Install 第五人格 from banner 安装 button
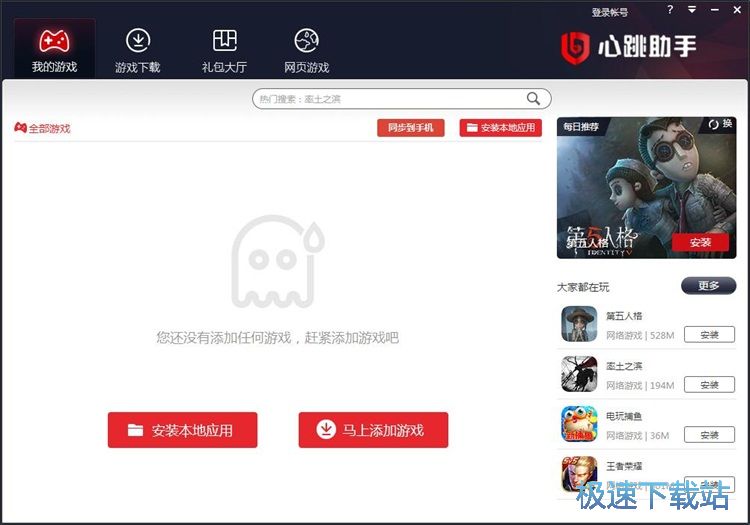Screen dimensions: 750x525 click(x=700, y=242)
